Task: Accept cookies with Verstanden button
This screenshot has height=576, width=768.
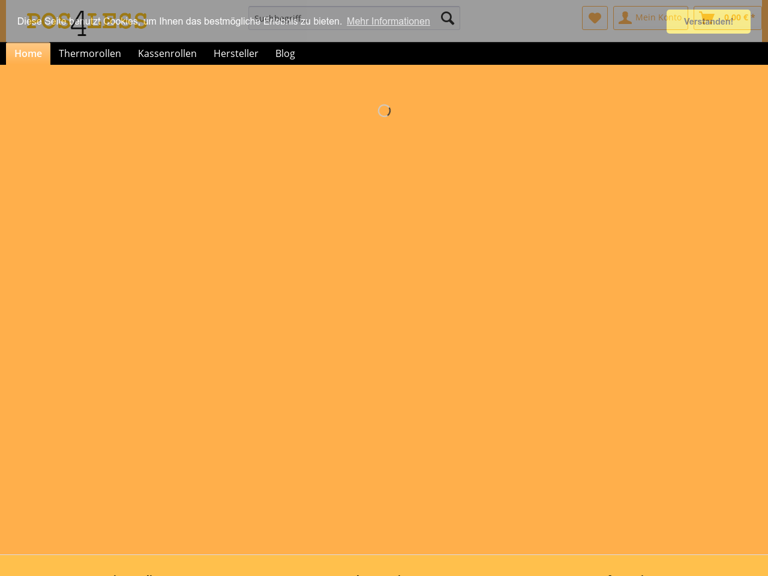Action: pos(708,22)
